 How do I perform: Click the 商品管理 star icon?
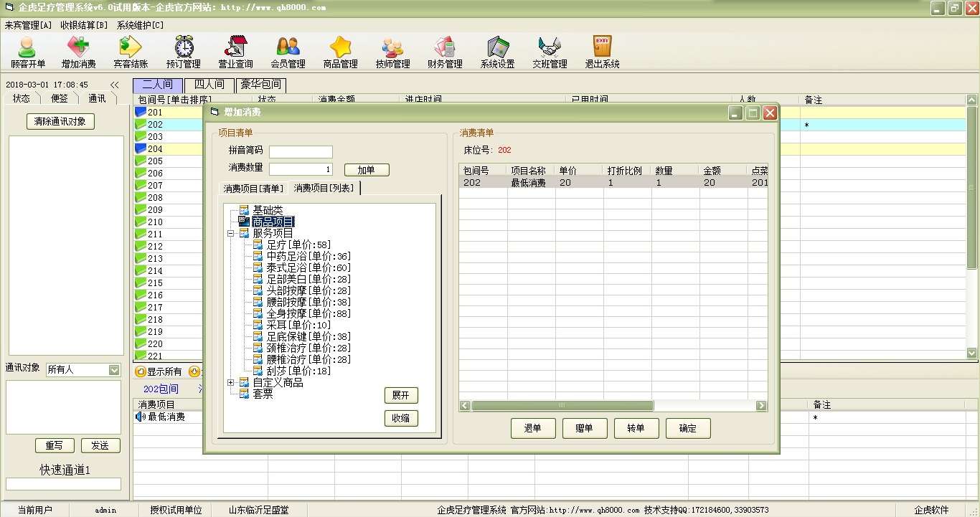tap(340, 52)
